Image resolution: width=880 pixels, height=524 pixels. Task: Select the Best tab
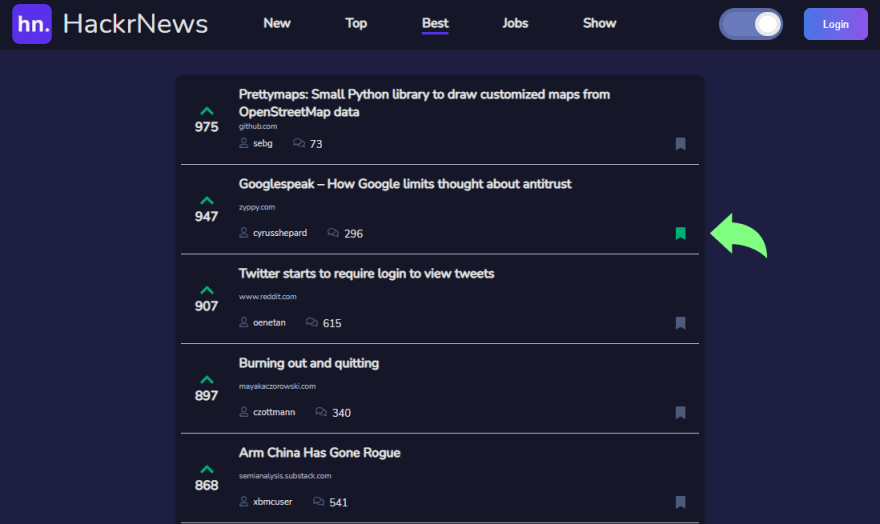pos(435,23)
